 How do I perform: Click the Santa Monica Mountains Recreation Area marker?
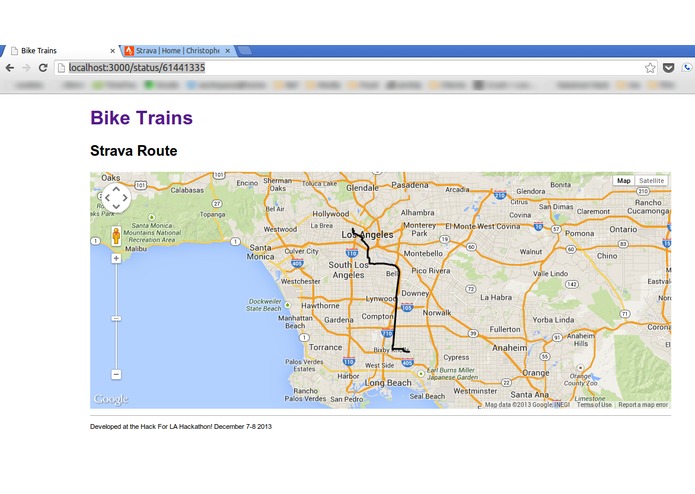(152, 217)
